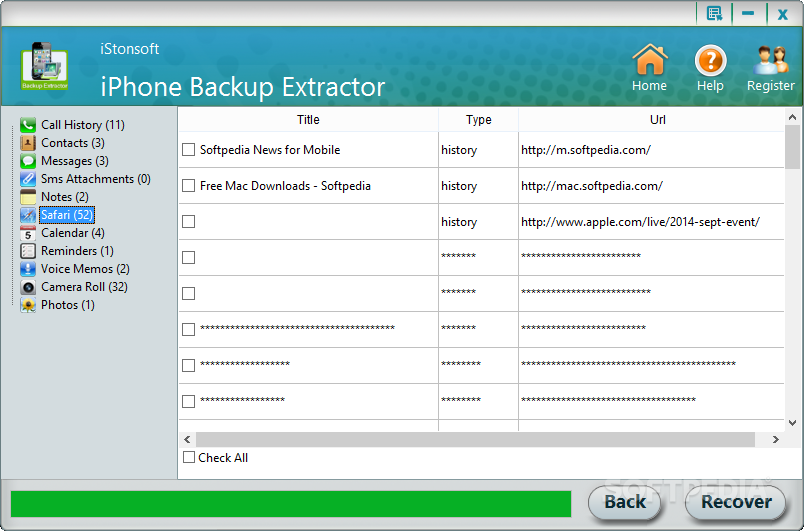Open Help with question mark icon
The width and height of the screenshot is (804, 531).
tap(710, 60)
